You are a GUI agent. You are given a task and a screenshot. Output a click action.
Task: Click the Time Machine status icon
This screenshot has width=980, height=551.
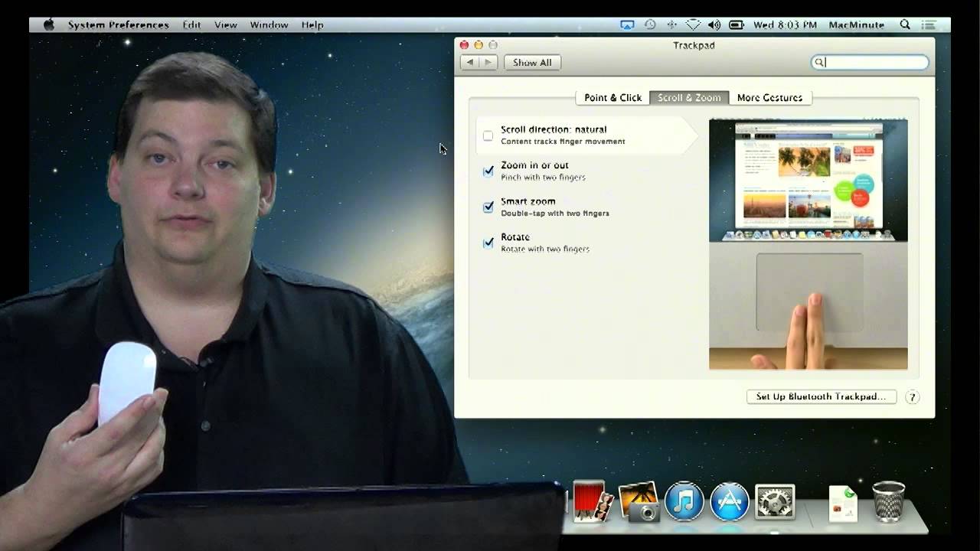point(650,24)
